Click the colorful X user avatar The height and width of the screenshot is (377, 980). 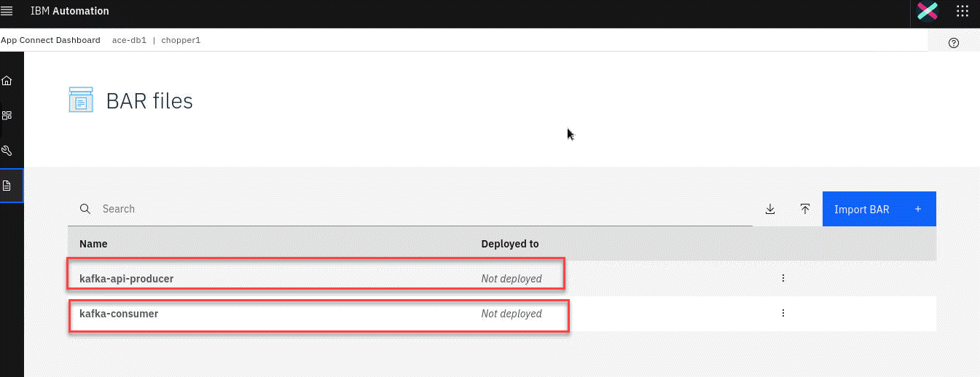point(928,11)
